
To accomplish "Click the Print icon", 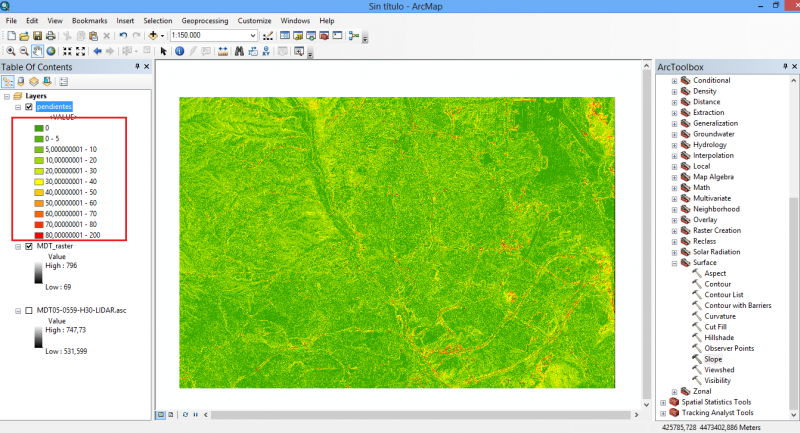I will coord(51,36).
